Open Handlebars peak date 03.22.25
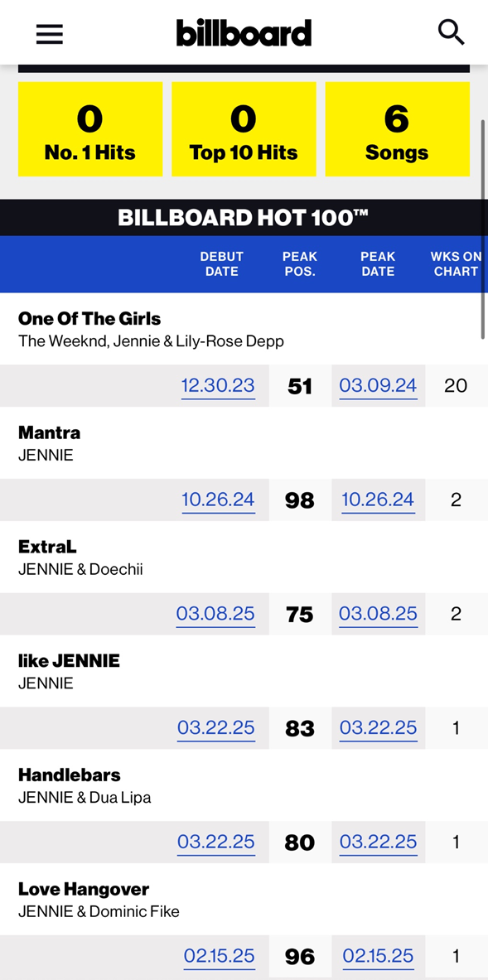The width and height of the screenshot is (488, 980). coord(378,842)
